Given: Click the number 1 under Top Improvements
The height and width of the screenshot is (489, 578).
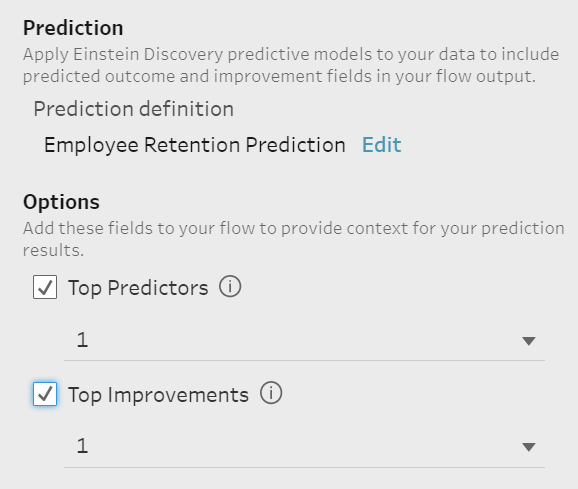Looking at the screenshot, I should [82, 446].
